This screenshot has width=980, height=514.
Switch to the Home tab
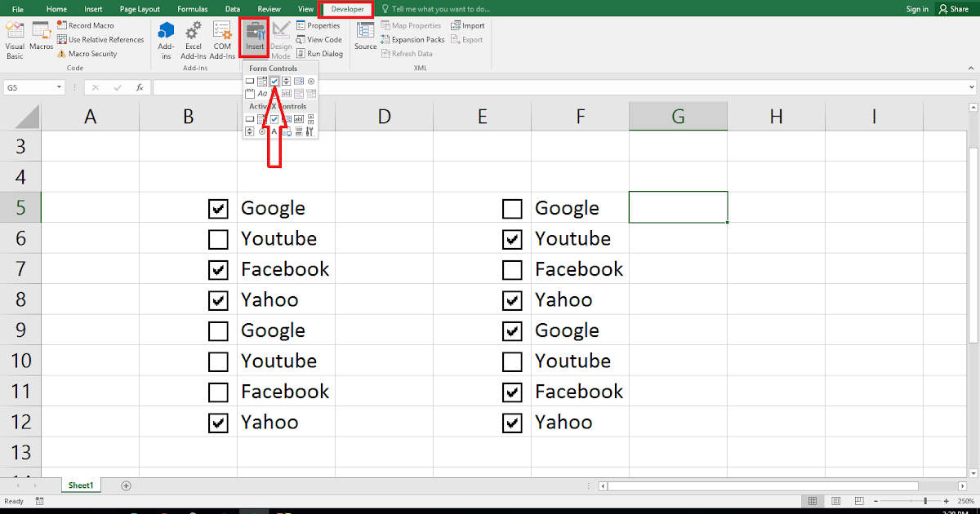coord(56,9)
